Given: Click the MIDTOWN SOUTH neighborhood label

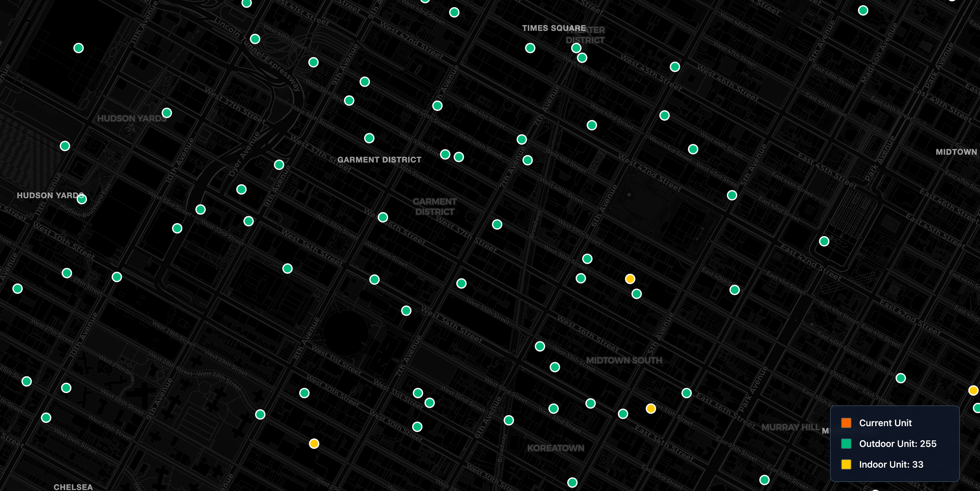Looking at the screenshot, I should click(x=624, y=360).
